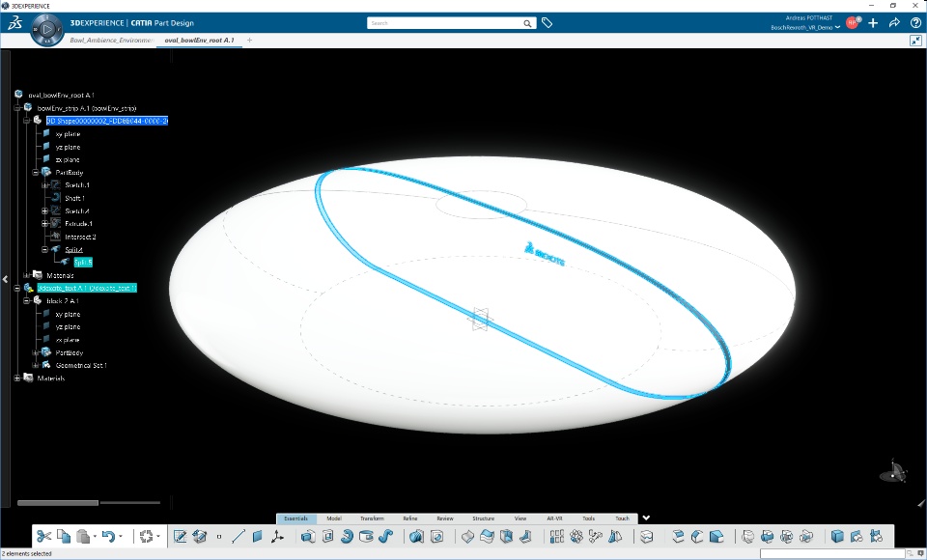Select the Line tool icon

[239, 537]
